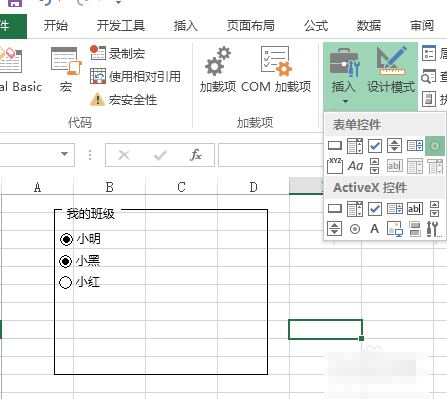Switch to the 页面布局 tab
447x399 pixels.
[251, 26]
